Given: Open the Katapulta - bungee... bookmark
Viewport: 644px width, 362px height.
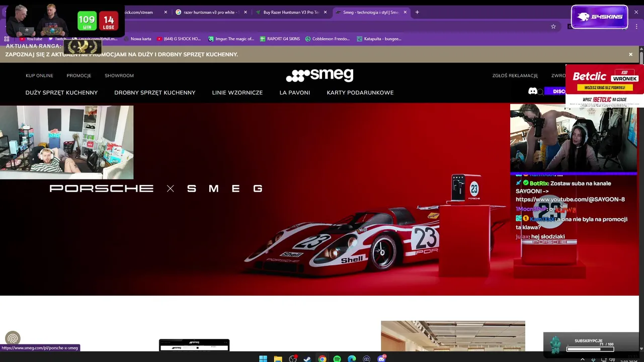Looking at the screenshot, I should click(x=379, y=39).
